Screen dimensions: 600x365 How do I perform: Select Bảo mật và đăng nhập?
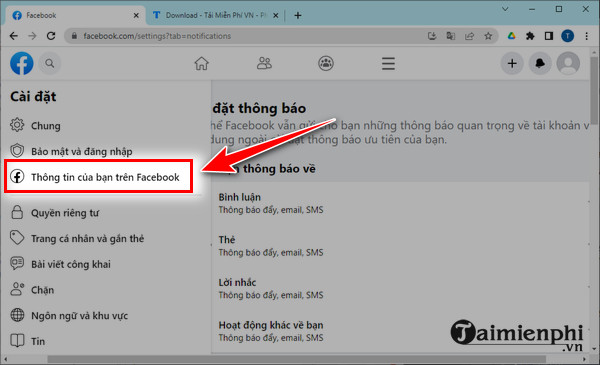point(71,151)
